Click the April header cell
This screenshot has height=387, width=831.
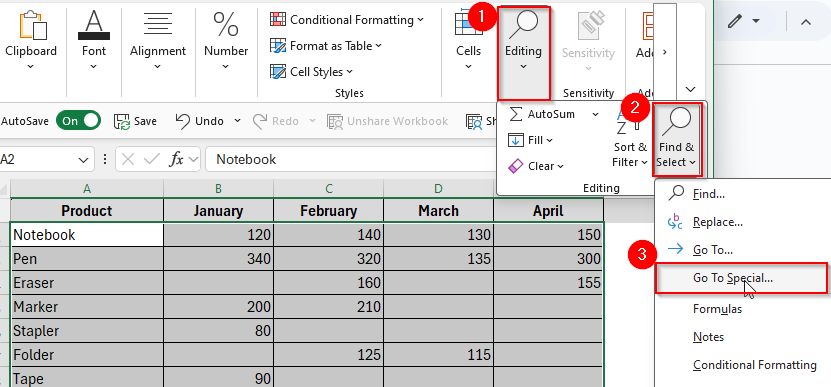(549, 211)
